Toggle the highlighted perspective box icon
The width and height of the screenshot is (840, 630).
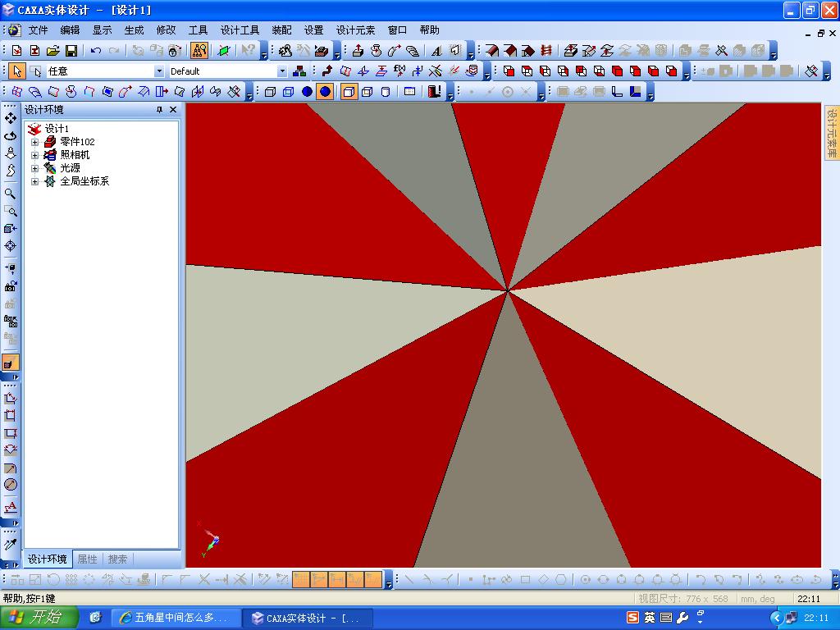(348, 92)
